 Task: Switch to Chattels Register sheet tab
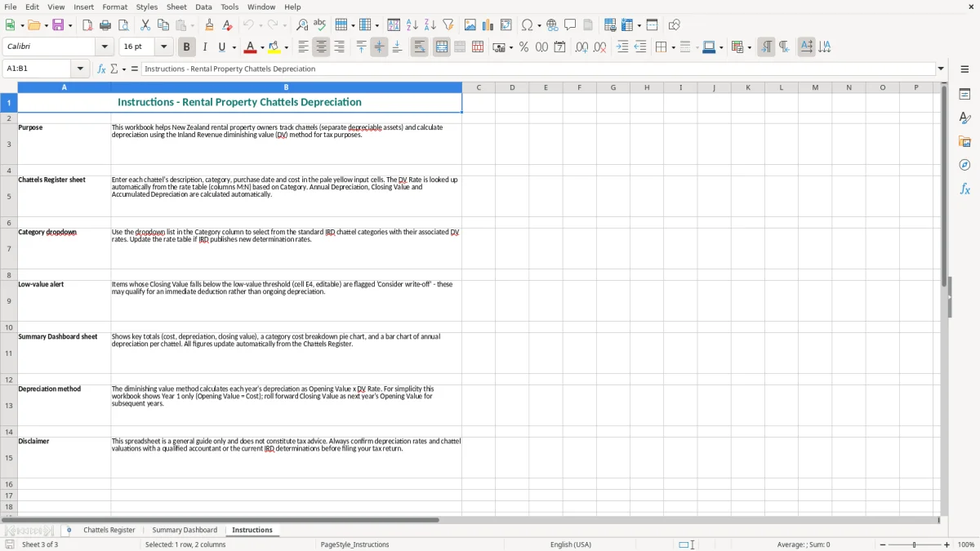109,530
